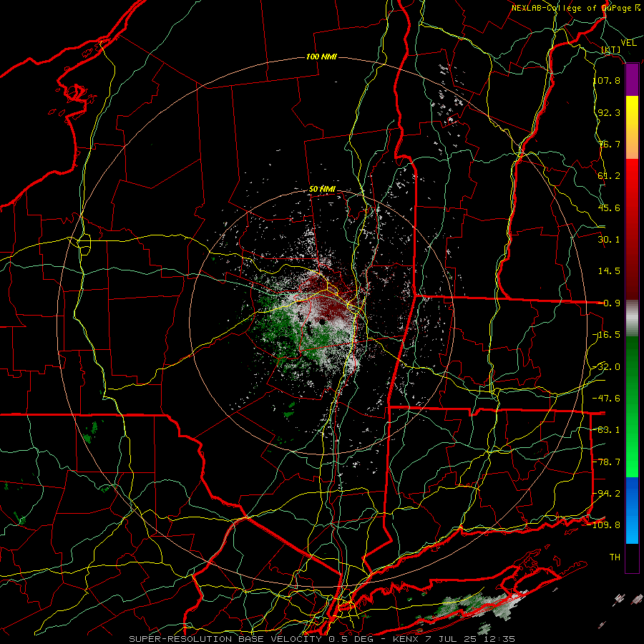Viewport: 644px width, 644px height.
Task: Select the -16.5 value on the velocity scale
Action: [607, 335]
